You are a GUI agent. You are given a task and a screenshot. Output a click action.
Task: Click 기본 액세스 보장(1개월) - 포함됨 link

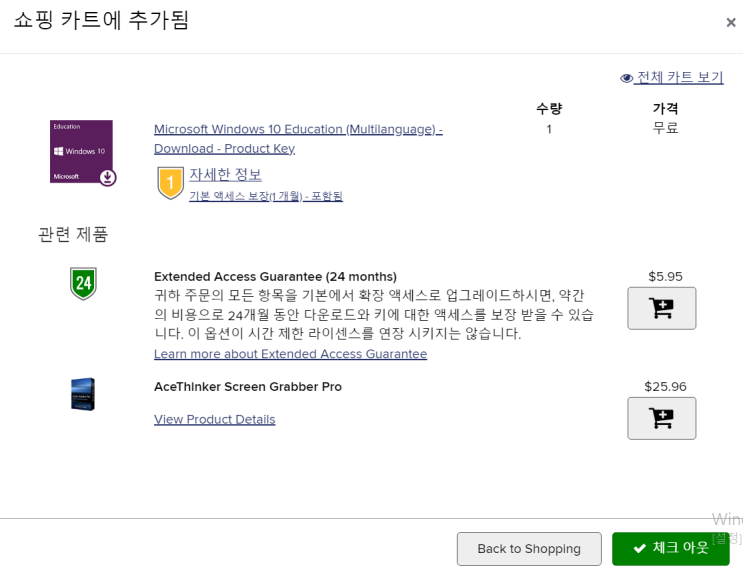pyautogui.click(x=266, y=196)
